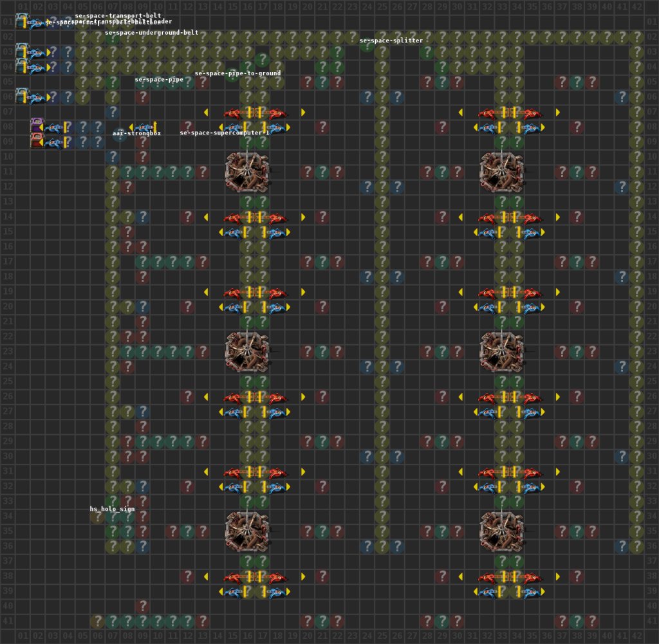Click the hs_holo_sign label
Image resolution: width=659 pixels, height=644 pixels.
pos(113,508)
